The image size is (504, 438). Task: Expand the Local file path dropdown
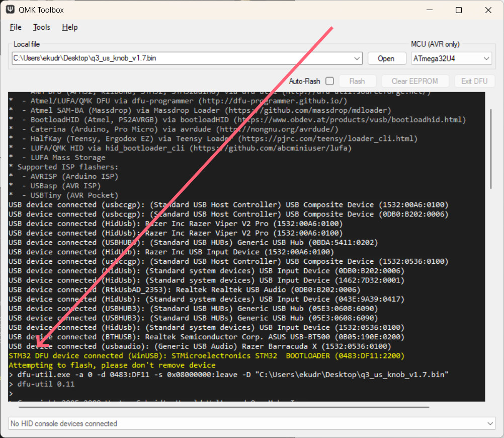(357, 58)
